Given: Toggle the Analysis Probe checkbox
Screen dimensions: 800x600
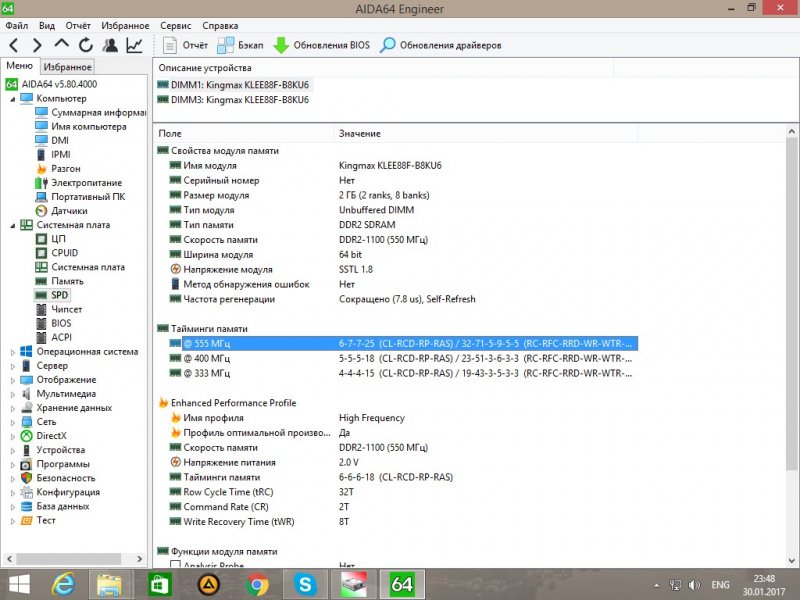Looking at the screenshot, I should click(x=175, y=566).
